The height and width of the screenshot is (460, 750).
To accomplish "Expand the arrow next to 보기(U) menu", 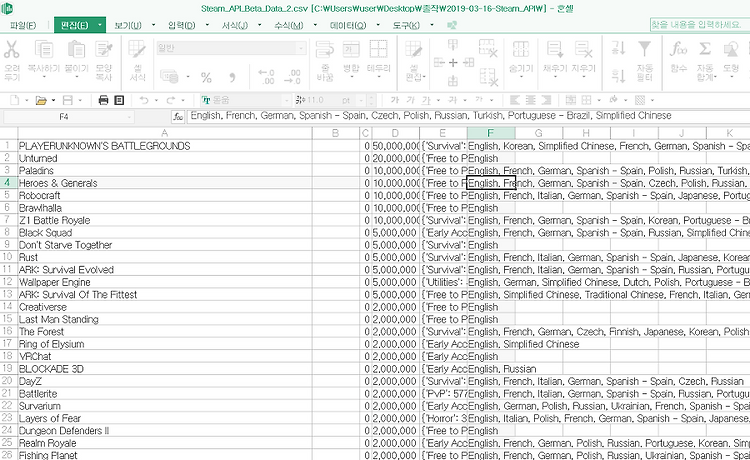I will (x=154, y=25).
